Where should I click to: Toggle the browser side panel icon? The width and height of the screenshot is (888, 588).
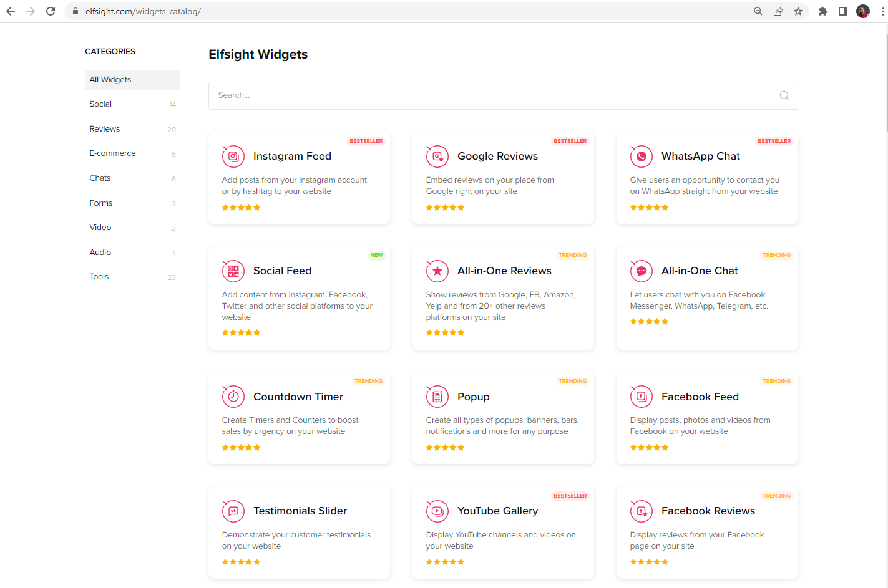(843, 11)
